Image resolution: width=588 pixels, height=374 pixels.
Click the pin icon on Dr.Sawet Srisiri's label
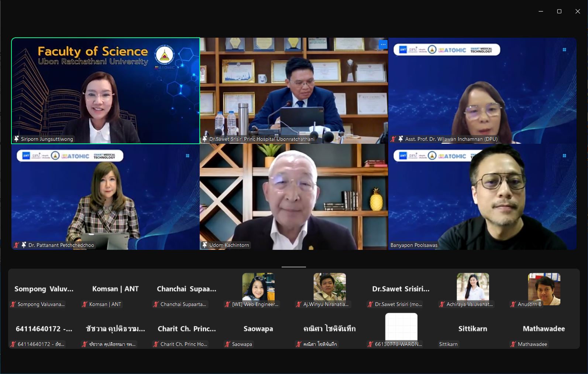coord(205,139)
